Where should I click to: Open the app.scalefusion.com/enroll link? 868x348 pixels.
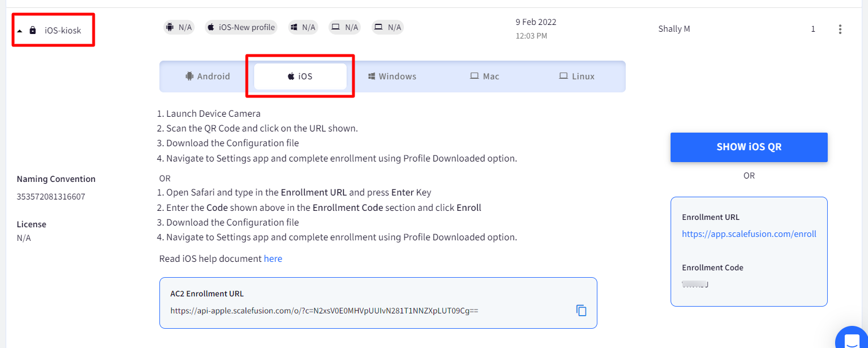[749, 234]
